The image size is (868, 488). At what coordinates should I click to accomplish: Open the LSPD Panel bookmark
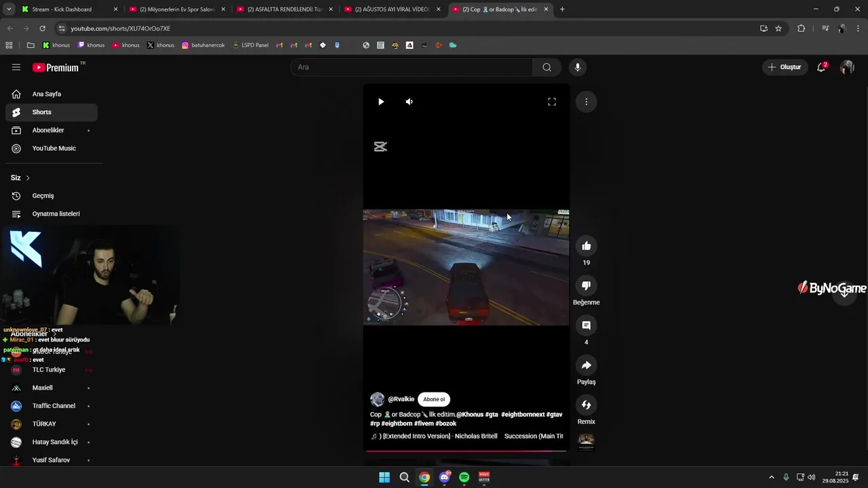[x=250, y=45]
